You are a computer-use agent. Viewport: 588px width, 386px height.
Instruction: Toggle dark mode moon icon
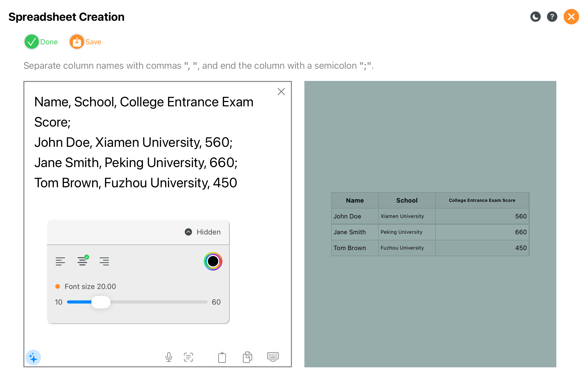click(x=535, y=17)
